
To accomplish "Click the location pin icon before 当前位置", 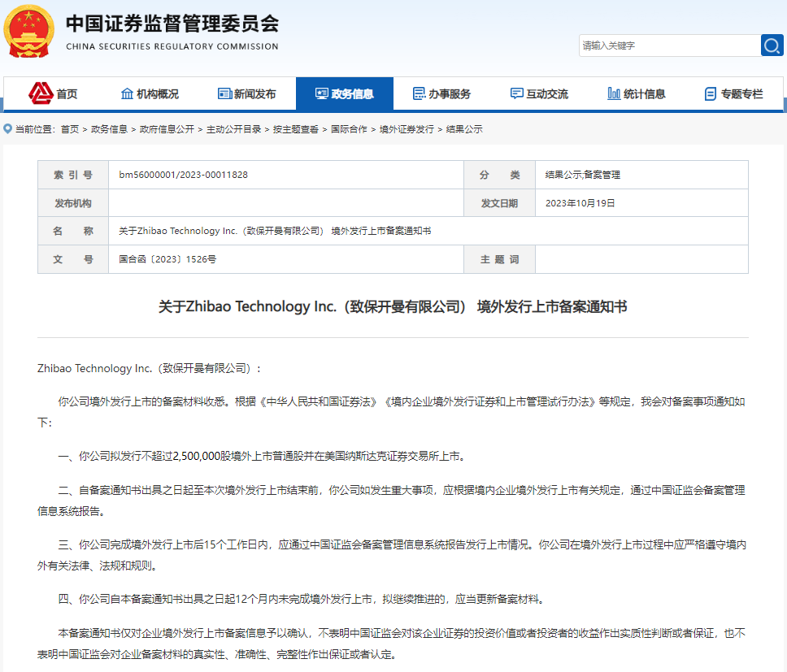I will 7,129.
